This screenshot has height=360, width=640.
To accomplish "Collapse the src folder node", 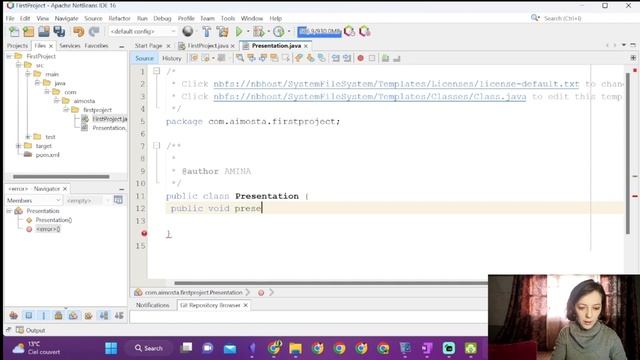I will pyautogui.click(x=18, y=65).
